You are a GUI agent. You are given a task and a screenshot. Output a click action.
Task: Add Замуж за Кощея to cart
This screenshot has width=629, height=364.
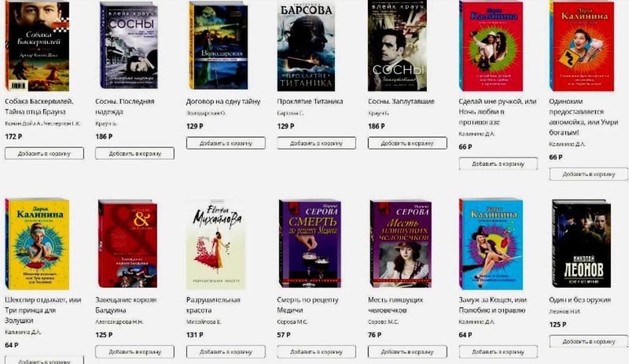498,352
